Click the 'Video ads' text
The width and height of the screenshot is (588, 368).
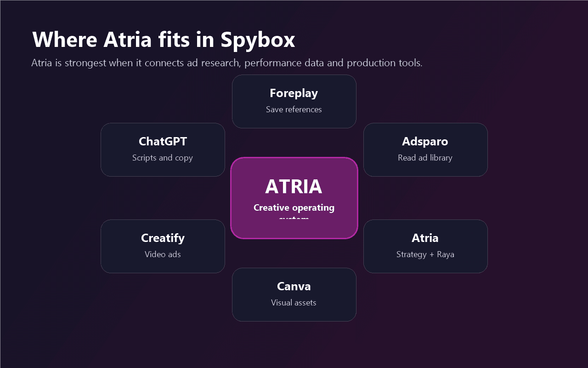click(163, 254)
